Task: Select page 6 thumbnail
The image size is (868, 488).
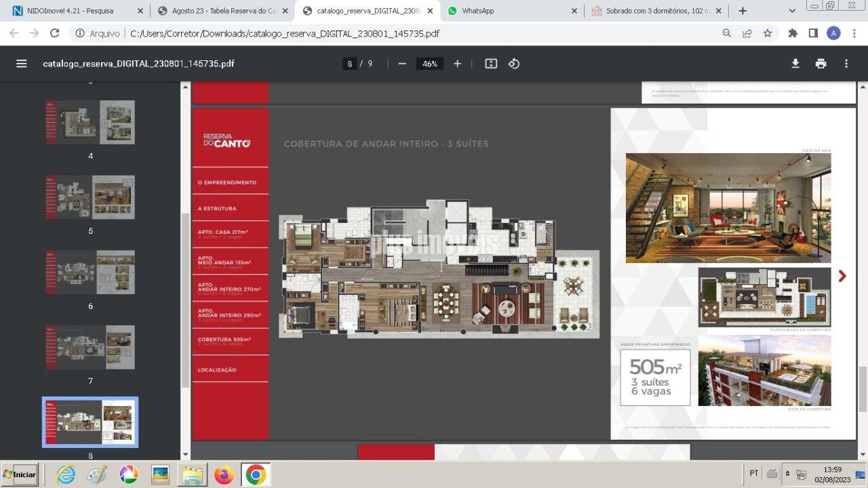Action: (90, 272)
